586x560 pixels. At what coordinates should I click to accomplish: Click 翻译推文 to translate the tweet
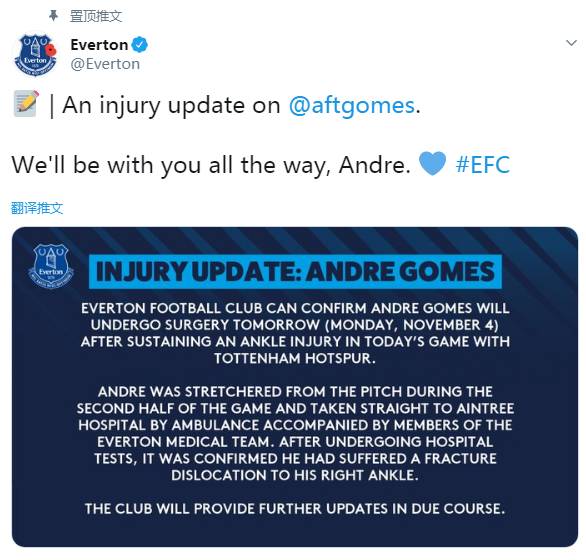click(37, 208)
